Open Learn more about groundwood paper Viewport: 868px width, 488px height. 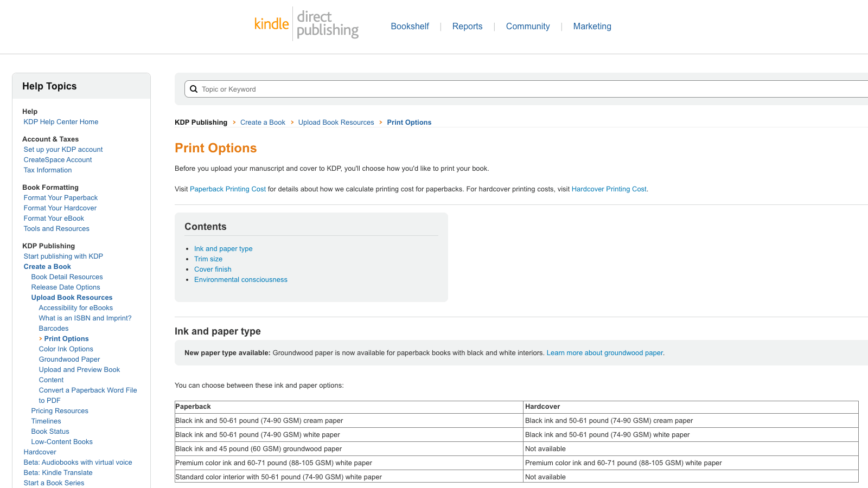pyautogui.click(x=604, y=353)
